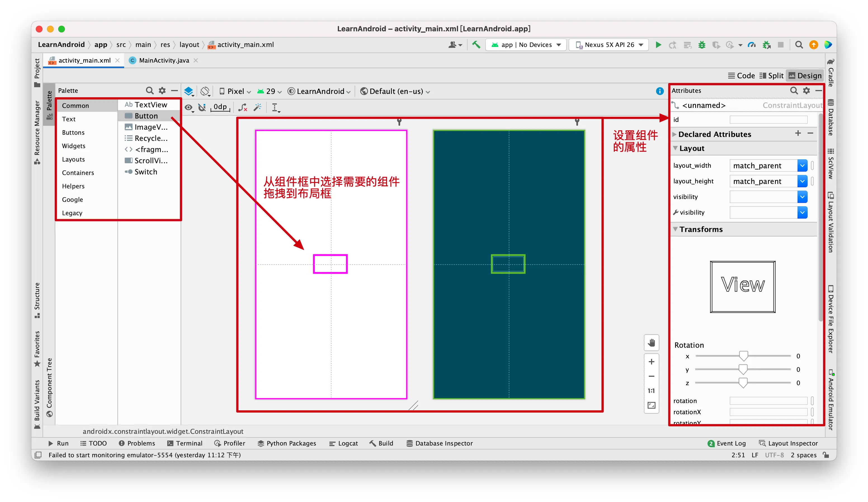Click the id input field
The image size is (868, 502).
[768, 120]
